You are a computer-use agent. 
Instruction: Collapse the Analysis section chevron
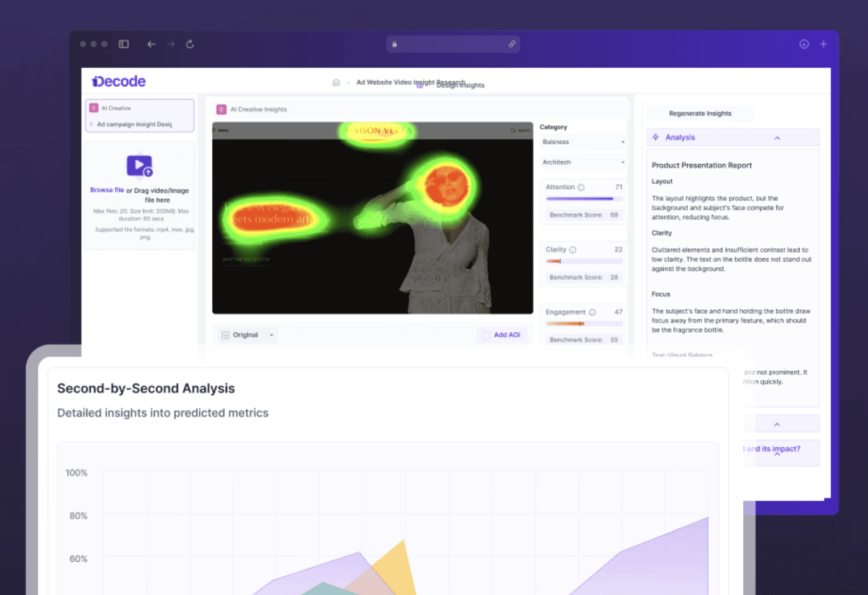(x=777, y=138)
